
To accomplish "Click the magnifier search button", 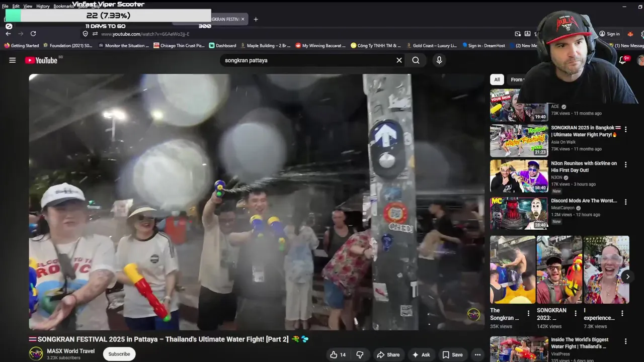I will point(416,60).
